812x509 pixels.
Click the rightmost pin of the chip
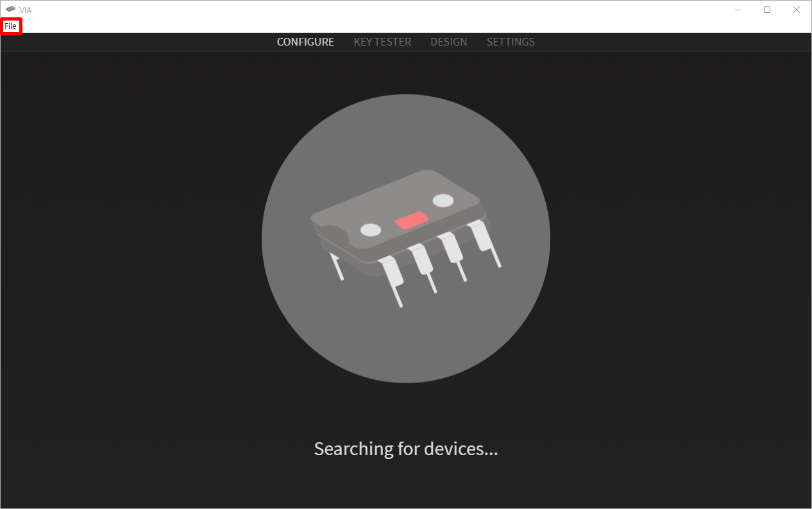pyautogui.click(x=485, y=244)
